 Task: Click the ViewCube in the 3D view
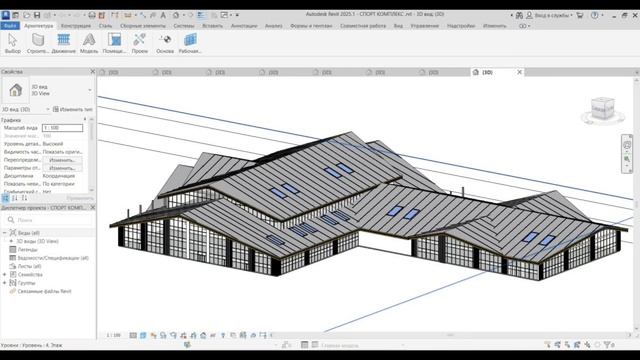[603, 109]
